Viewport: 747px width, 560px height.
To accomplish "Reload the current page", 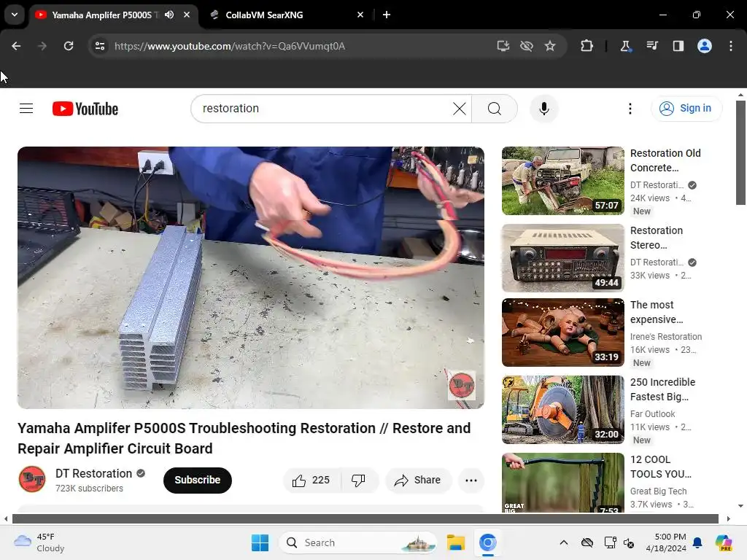I will (x=69, y=46).
